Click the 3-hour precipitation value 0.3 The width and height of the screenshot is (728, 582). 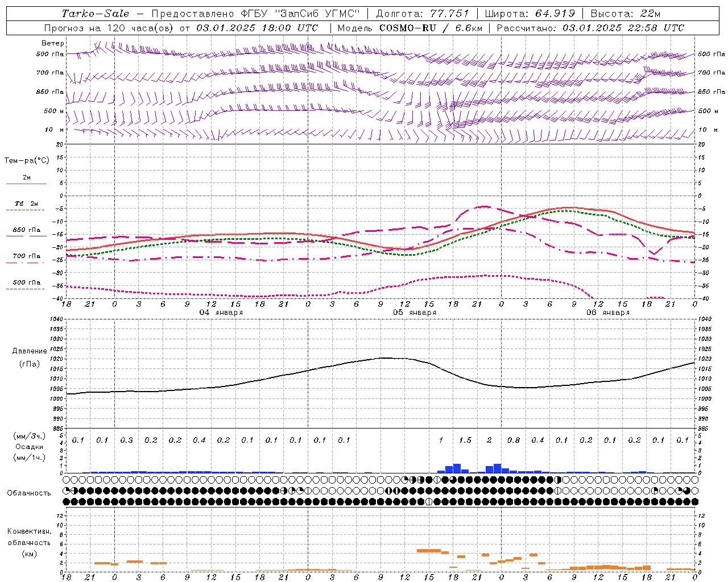[x=126, y=440]
